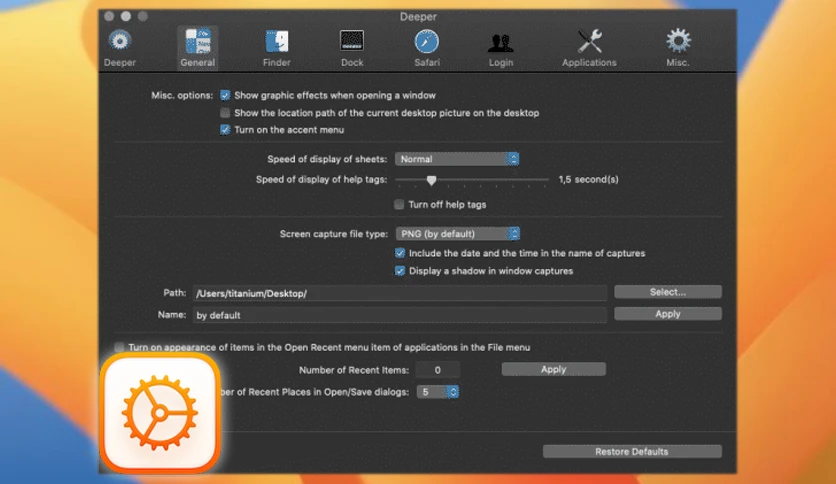Open the Dock settings pane

coord(352,49)
